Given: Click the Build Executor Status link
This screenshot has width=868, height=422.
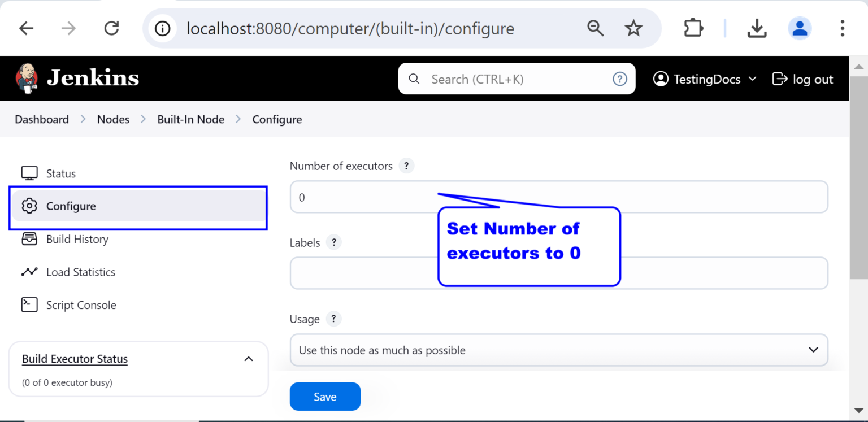Looking at the screenshot, I should point(74,359).
